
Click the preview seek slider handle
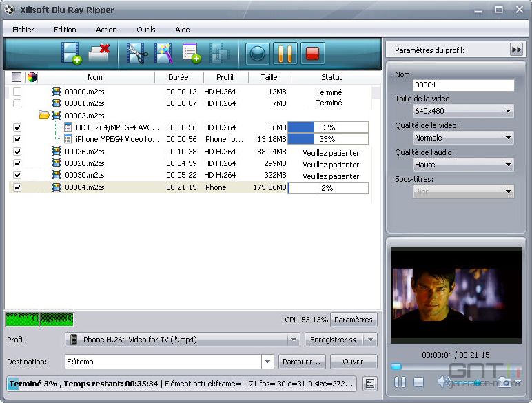pyautogui.click(x=396, y=366)
